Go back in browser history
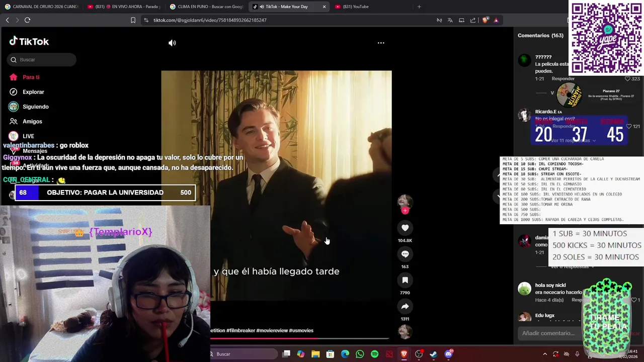Viewport: 644px width, 362px height. pos(7,20)
